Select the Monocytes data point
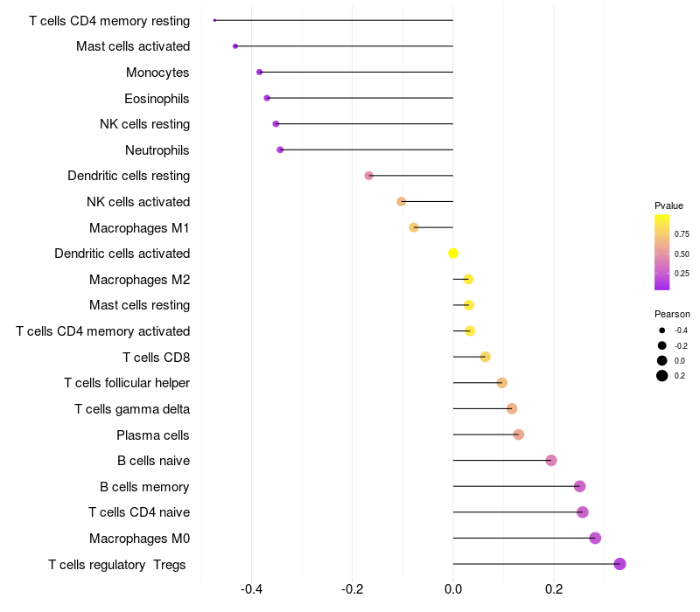 259,73
